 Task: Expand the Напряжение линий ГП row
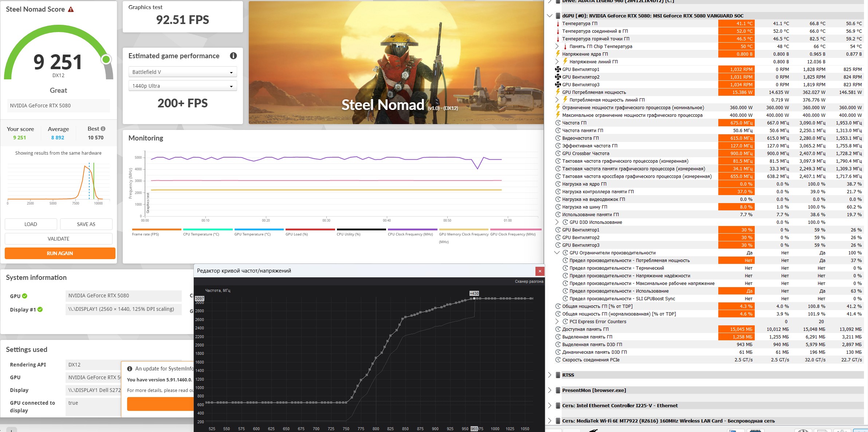pos(557,62)
